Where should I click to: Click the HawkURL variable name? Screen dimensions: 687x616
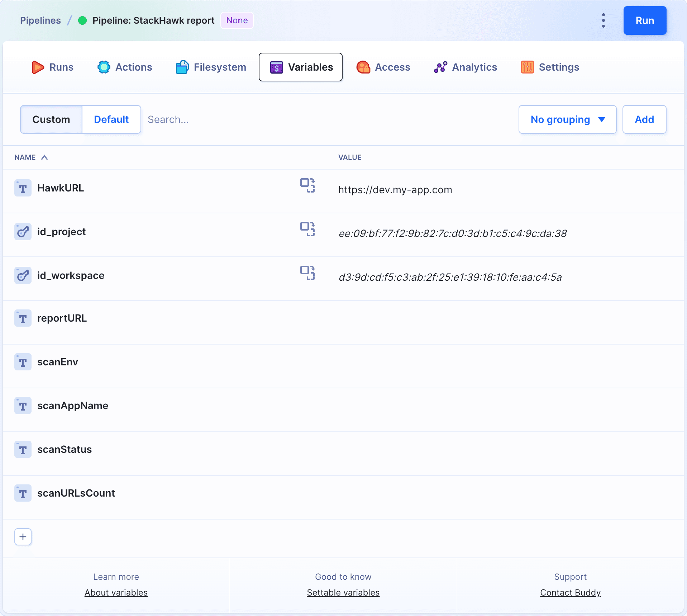(x=61, y=188)
